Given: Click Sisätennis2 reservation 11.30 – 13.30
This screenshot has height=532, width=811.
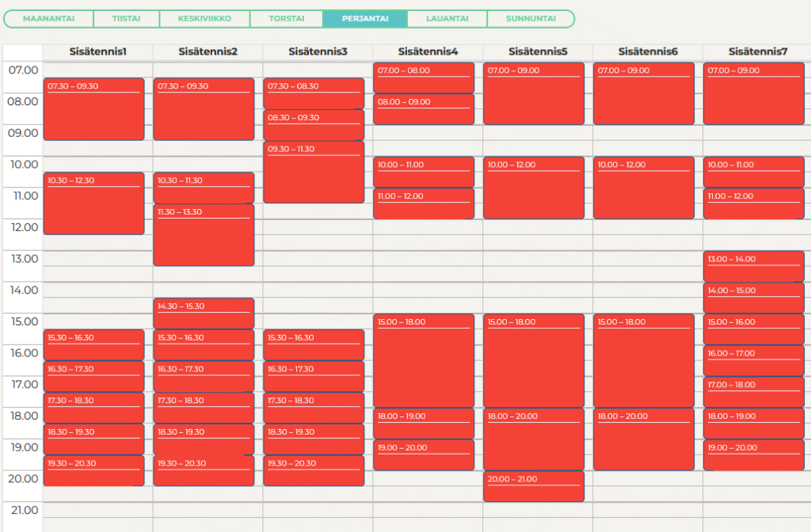Looking at the screenshot, I should 204,235.
